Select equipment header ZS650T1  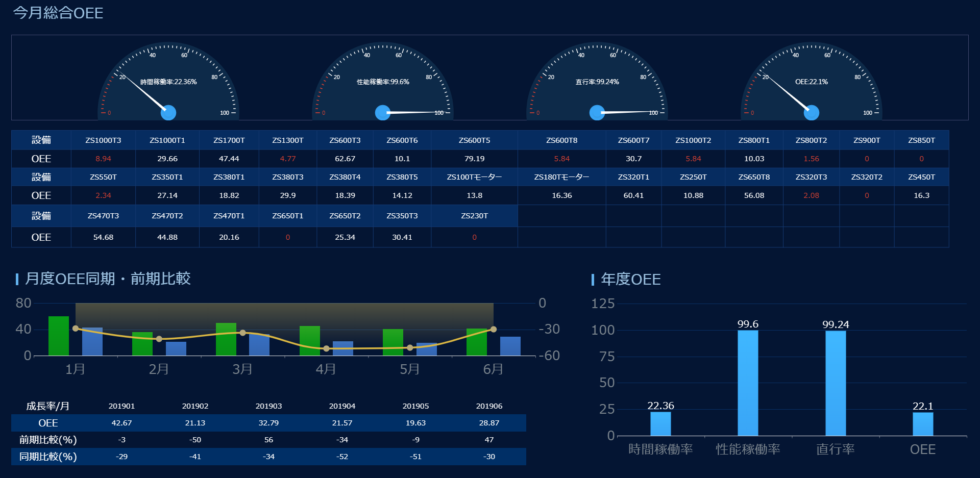click(288, 216)
